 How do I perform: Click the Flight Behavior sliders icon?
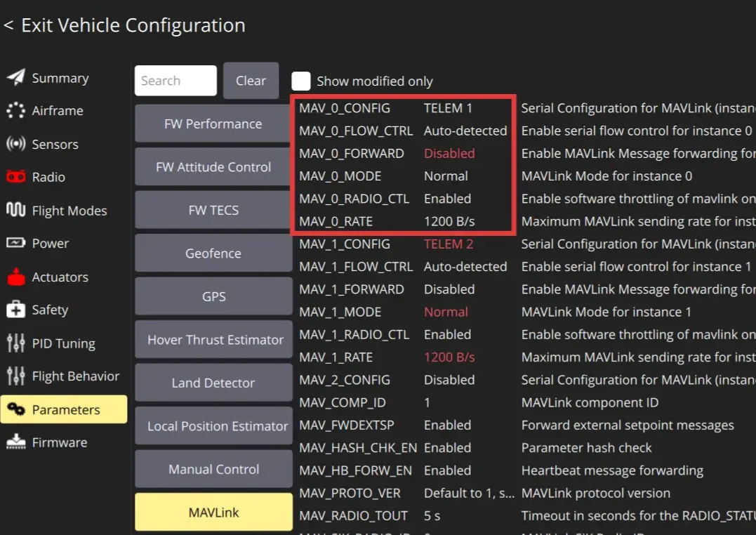(15, 376)
